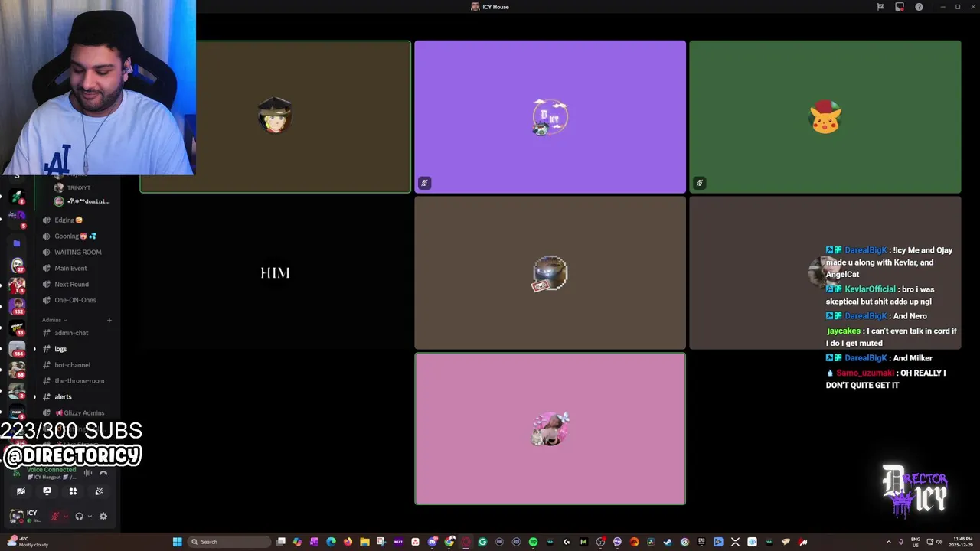The height and width of the screenshot is (551, 980).
Task: Open server icon with 68 badge
Action: (17, 369)
